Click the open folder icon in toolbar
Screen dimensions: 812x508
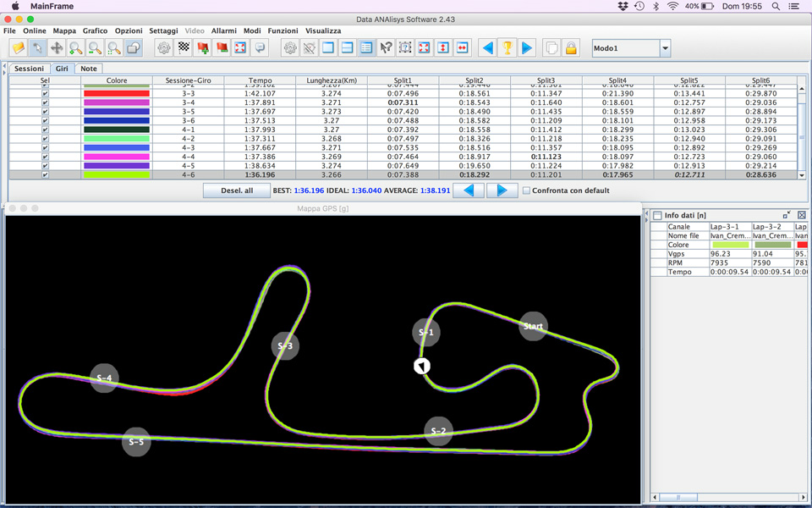(x=19, y=48)
